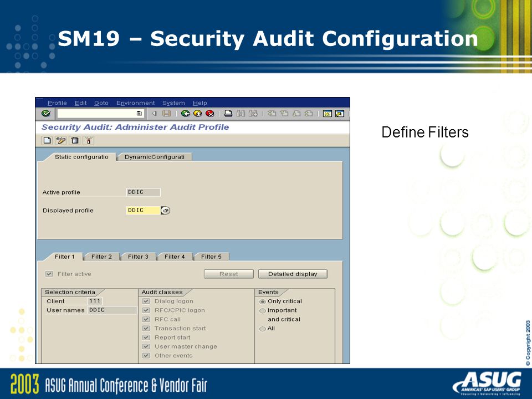Viewport: 532px width, 399px height.
Task: Click the 'Audit classes' group label
Action: click(162, 292)
